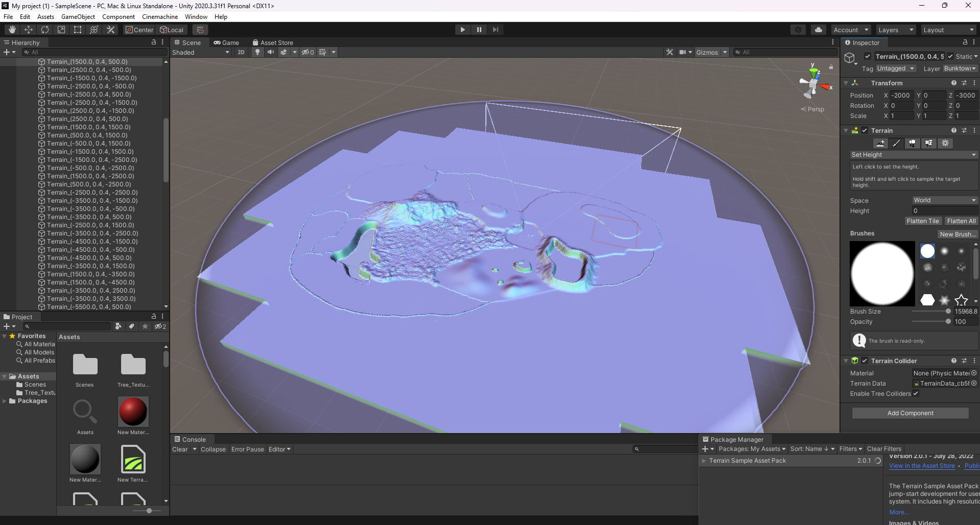
Task: Expand the Packages folder in Project
Action: point(5,401)
